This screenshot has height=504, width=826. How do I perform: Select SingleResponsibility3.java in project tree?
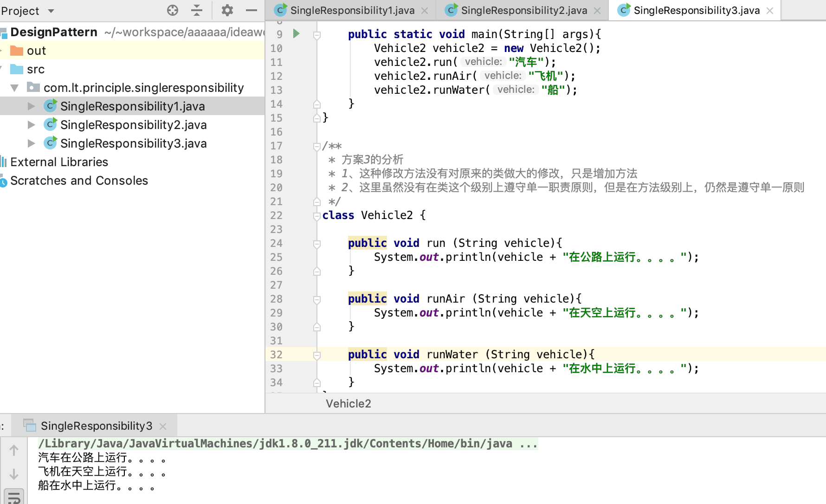[x=133, y=143]
